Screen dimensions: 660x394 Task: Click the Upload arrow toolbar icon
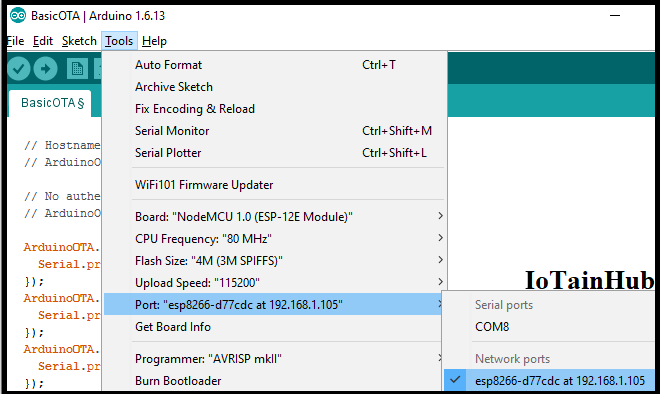pos(45,69)
